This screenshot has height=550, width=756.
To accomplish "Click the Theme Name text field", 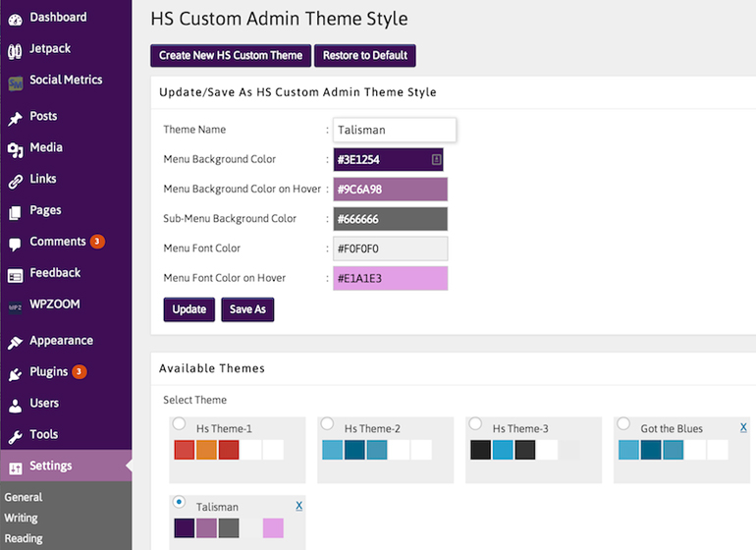I will 395,130.
